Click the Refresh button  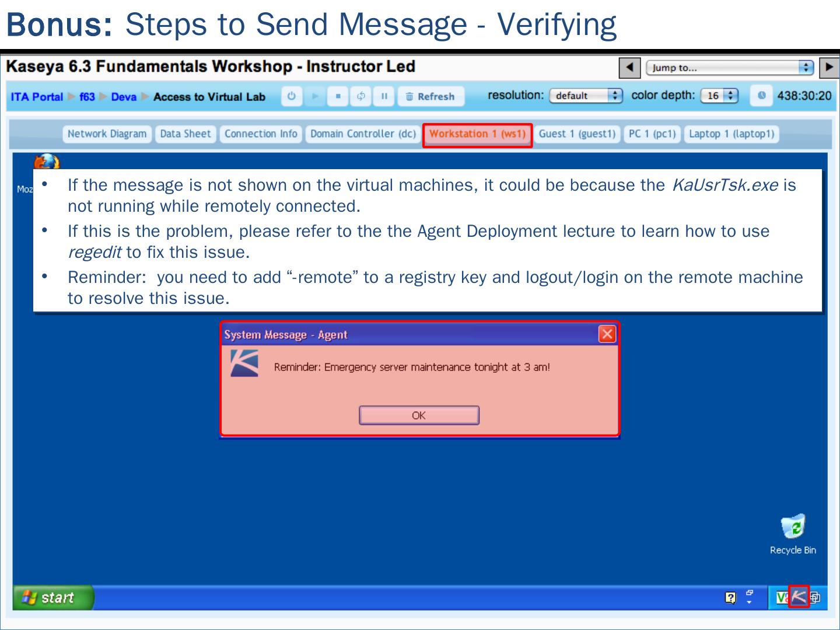431,96
